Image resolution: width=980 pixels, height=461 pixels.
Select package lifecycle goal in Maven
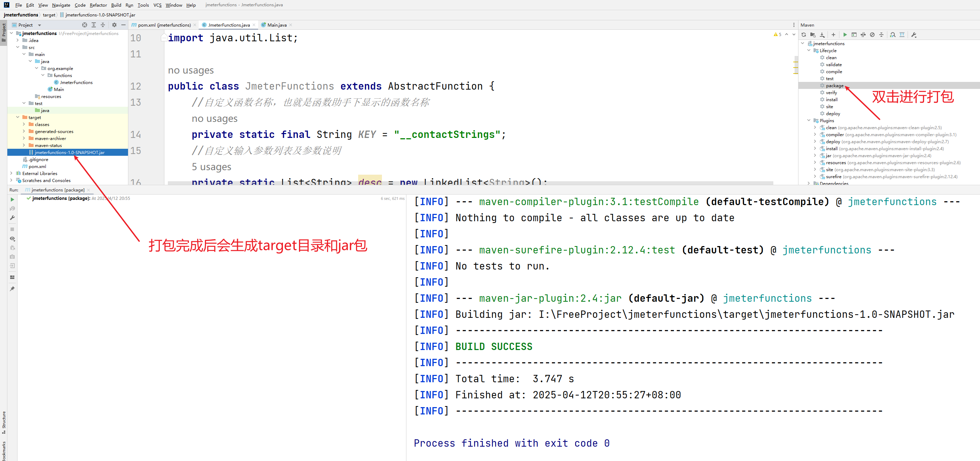pyautogui.click(x=834, y=86)
